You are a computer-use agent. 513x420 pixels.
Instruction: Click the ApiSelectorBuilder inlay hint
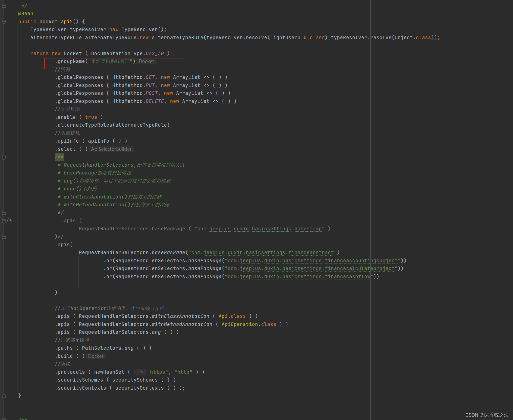pyautogui.click(x=111, y=149)
